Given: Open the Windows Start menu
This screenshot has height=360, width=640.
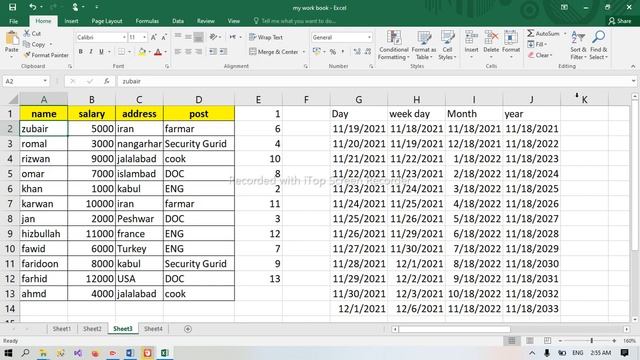Looking at the screenshot, I should [8, 353].
